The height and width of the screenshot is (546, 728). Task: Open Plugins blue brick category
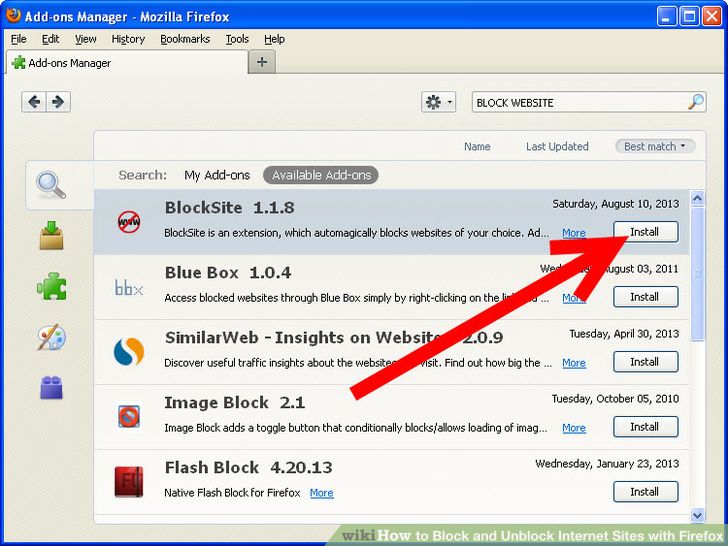coord(51,388)
